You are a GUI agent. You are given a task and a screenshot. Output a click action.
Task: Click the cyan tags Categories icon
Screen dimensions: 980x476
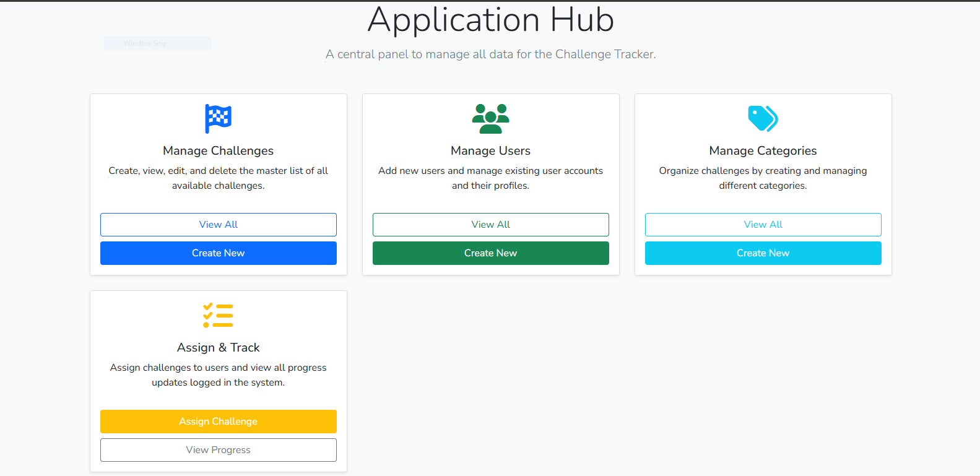point(763,118)
